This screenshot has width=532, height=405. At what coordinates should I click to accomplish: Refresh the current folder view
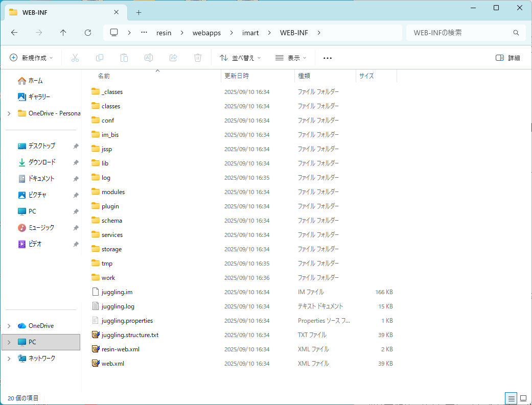pos(88,33)
